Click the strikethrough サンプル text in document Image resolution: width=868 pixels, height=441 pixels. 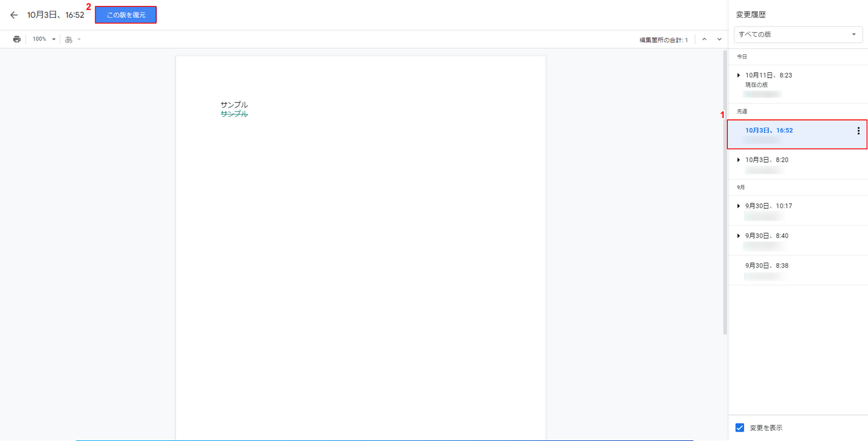click(234, 114)
